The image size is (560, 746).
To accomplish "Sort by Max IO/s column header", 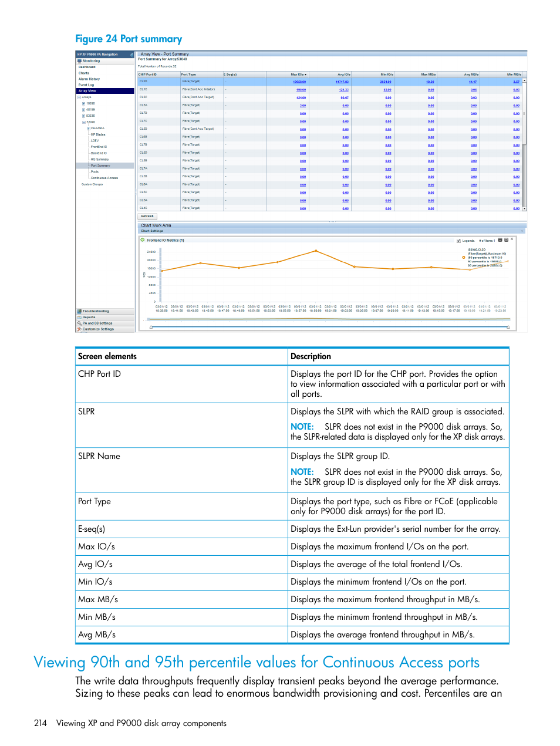I will [288, 75].
